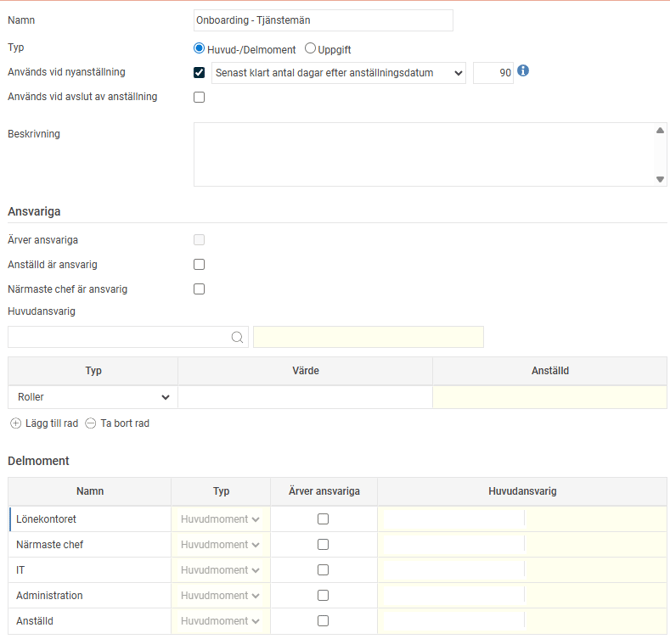Uncheck Används vid nyanställning checkbox
The height and width of the screenshot is (639, 670).
[199, 73]
